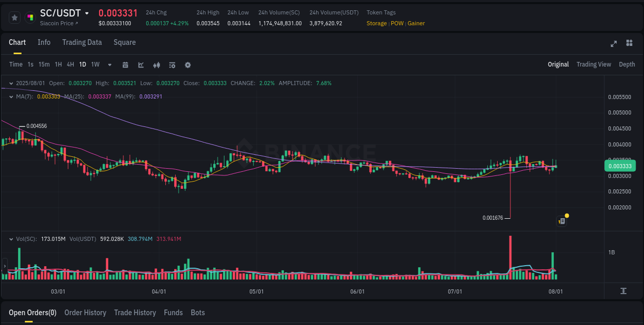Viewport: 644px width, 325px height.
Task: Switch to the Trading View chart tab
Action: click(x=594, y=64)
